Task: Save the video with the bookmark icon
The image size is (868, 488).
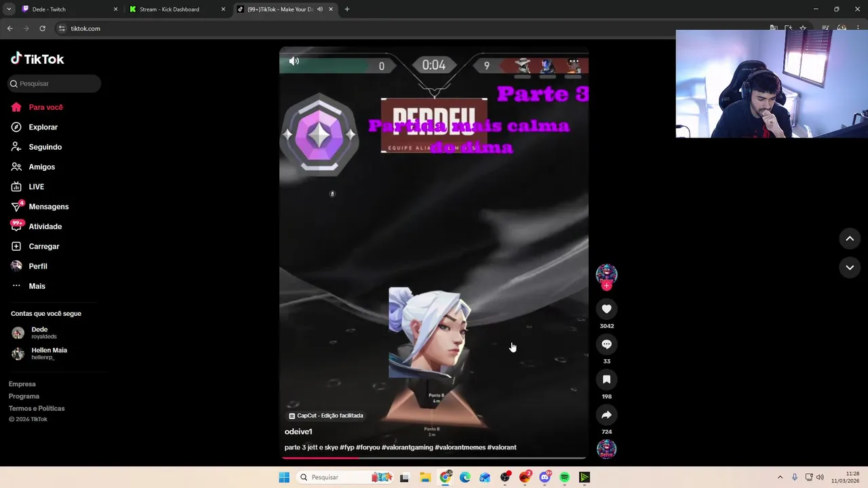Action: click(x=606, y=380)
